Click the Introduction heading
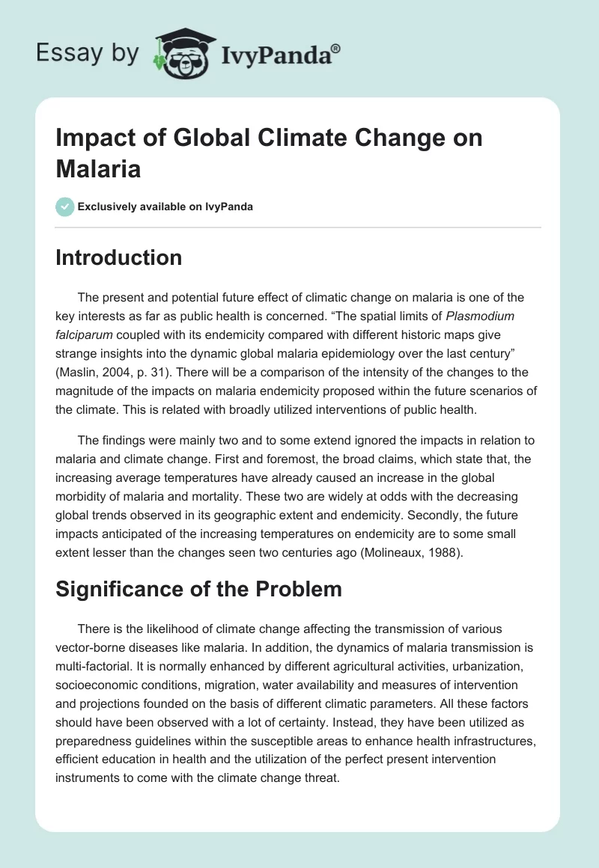The height and width of the screenshot is (868, 599). (119, 257)
